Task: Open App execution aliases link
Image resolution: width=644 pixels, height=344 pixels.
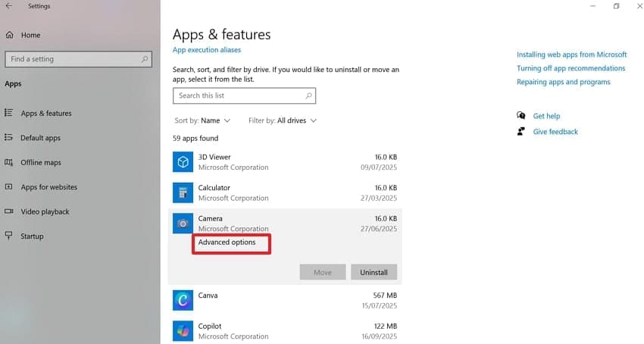Action: coord(207,50)
